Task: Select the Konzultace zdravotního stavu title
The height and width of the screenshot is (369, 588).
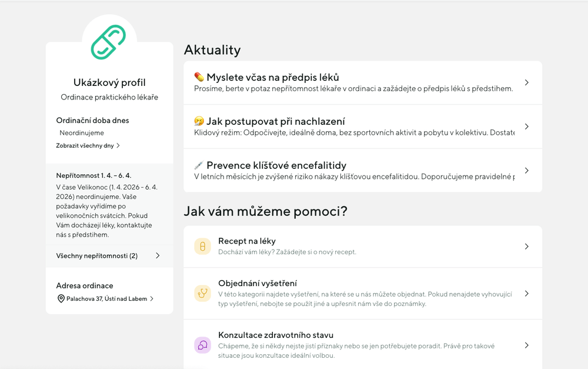Action: [276, 335]
